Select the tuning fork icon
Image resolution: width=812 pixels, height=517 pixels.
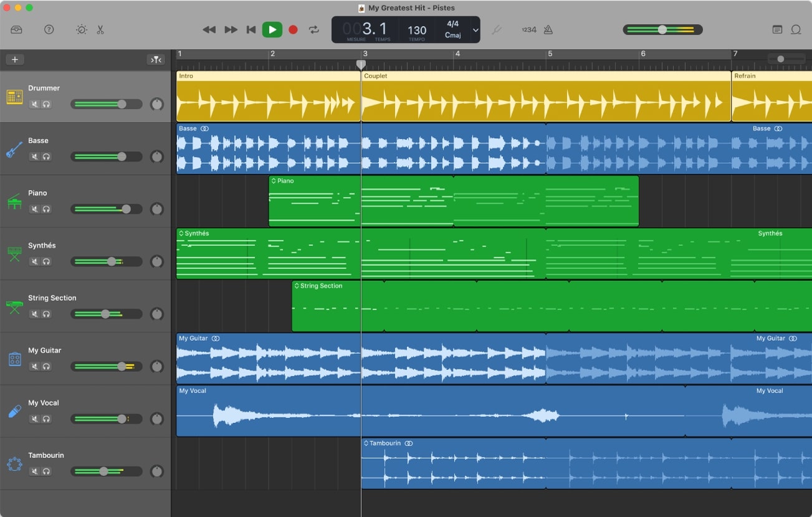497,29
